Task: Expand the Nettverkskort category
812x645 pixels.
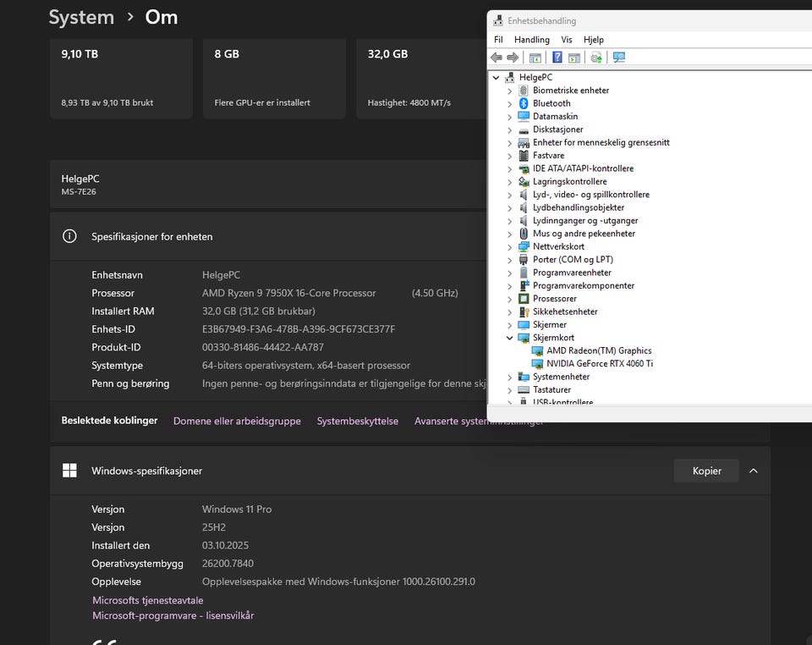Action: pos(509,247)
